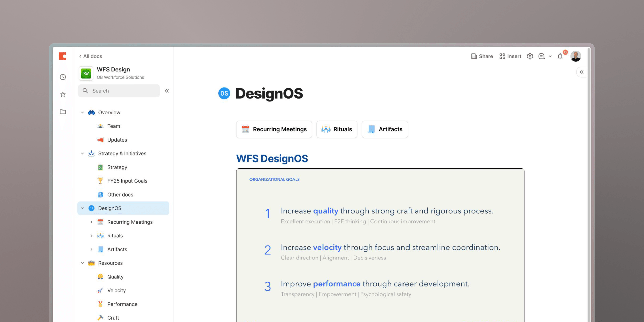Screen dimensions: 644x322
Task: Open doc settings gear icon
Action: 530,56
